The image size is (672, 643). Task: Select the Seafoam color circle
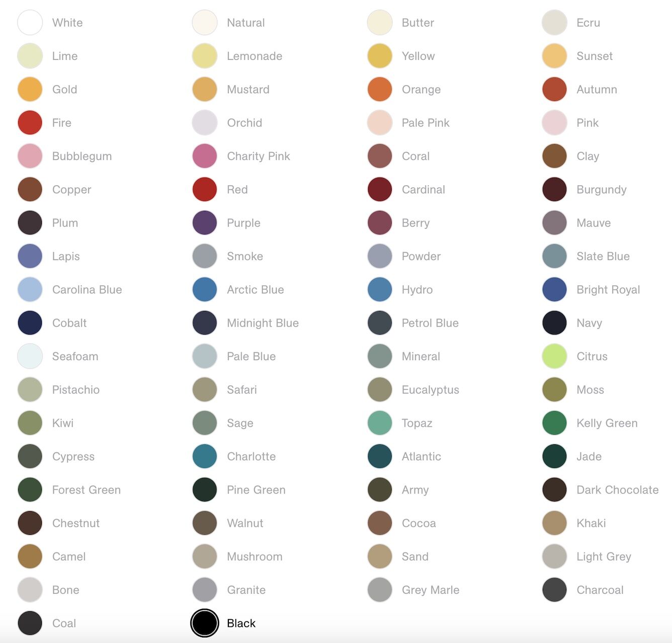tap(30, 356)
